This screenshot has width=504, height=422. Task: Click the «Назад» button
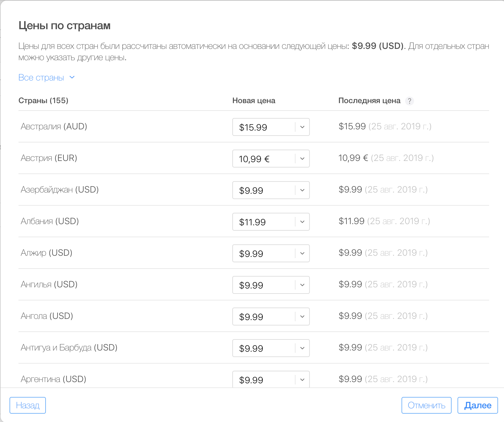tap(28, 405)
